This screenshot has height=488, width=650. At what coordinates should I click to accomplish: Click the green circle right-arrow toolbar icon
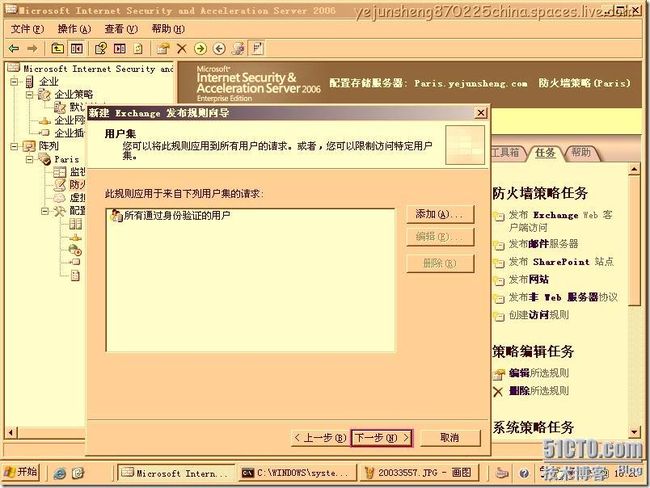point(200,49)
